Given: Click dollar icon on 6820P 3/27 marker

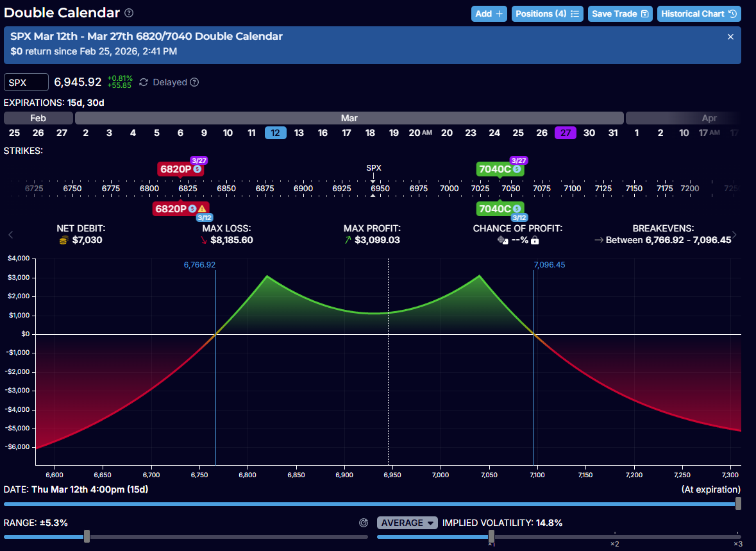Looking at the screenshot, I should pos(197,169).
